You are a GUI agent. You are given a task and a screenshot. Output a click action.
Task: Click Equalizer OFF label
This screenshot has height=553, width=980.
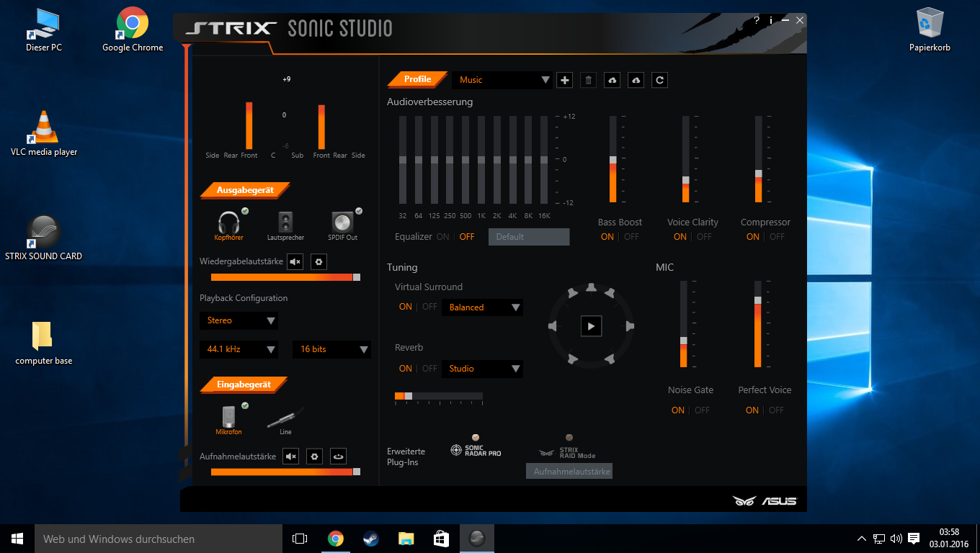(467, 237)
